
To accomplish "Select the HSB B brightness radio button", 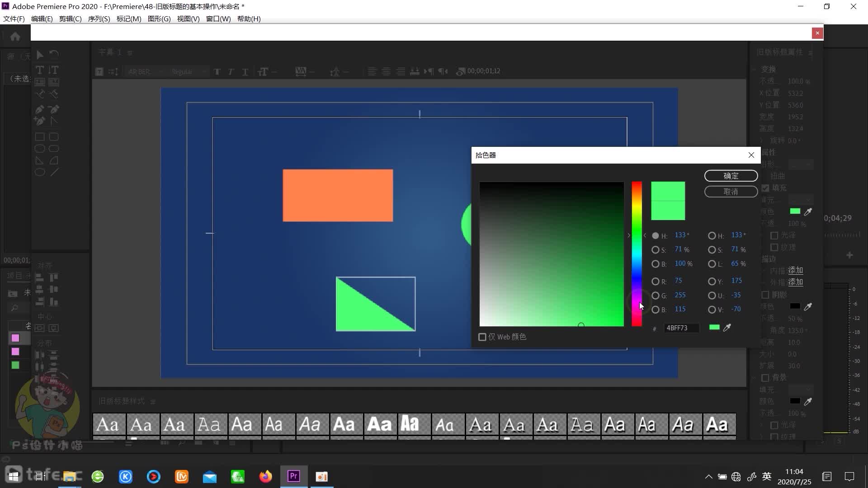I will (x=655, y=264).
